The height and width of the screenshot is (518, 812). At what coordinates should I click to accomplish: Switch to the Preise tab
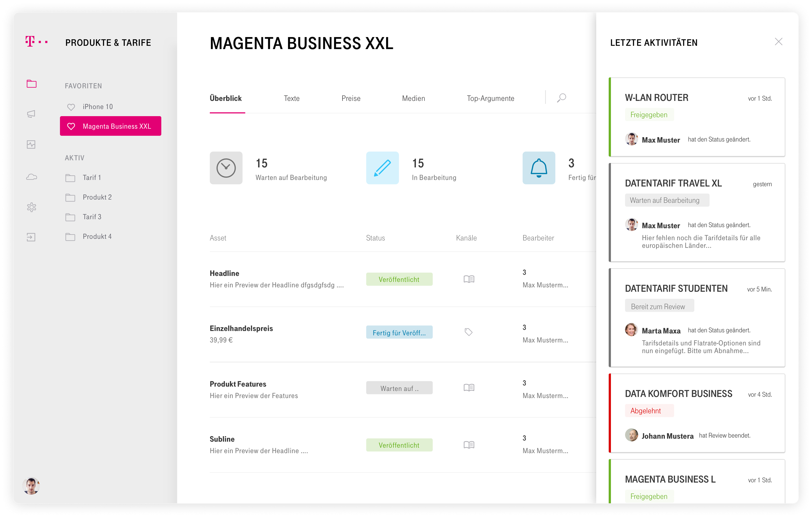point(351,98)
